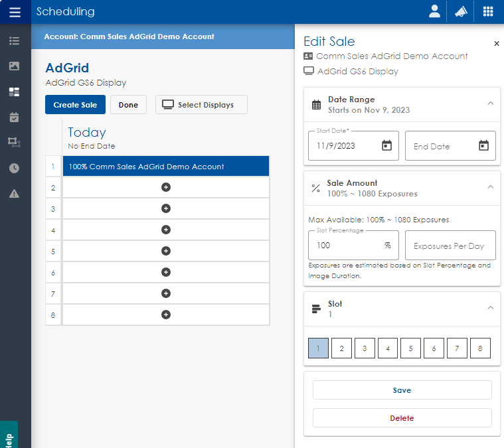Click the clock icon in sidebar
Image resolution: width=504 pixels, height=448 pixels.
tap(14, 168)
